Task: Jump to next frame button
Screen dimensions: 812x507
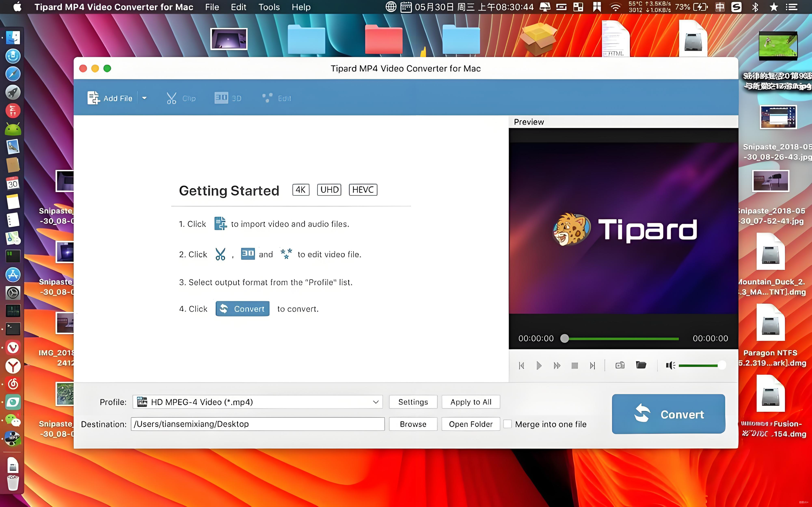Action: tap(593, 365)
